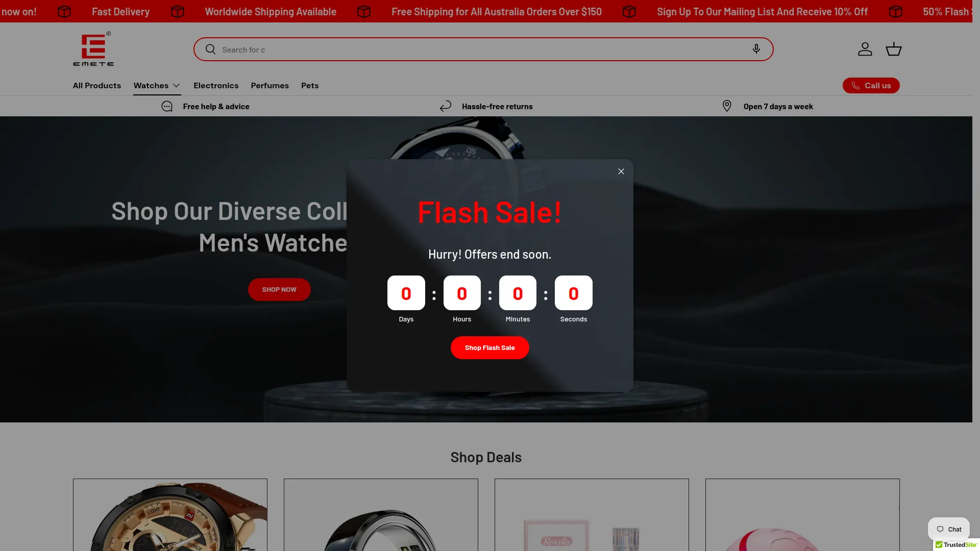Activate voice search microphone icon

click(x=756, y=49)
